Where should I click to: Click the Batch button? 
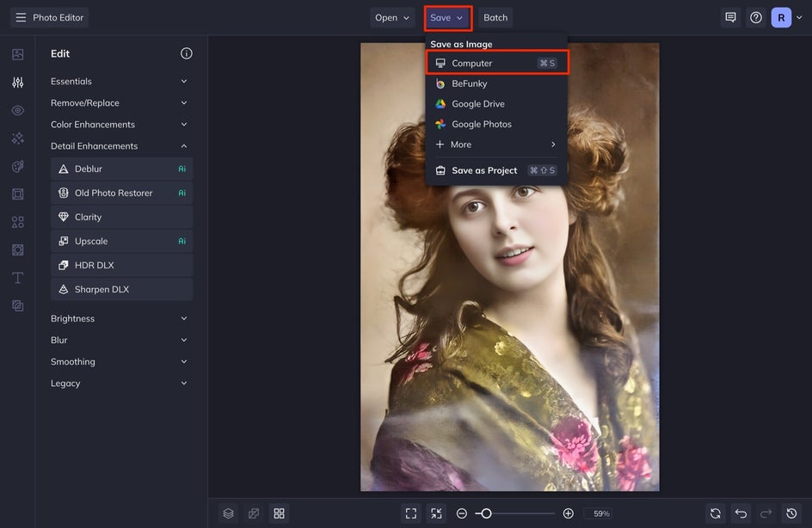[x=495, y=17]
